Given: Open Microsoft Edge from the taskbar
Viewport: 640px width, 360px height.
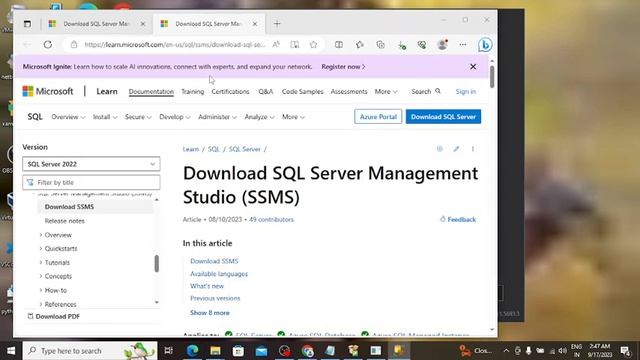Looking at the screenshot, I should pyautogui.click(x=192, y=351).
